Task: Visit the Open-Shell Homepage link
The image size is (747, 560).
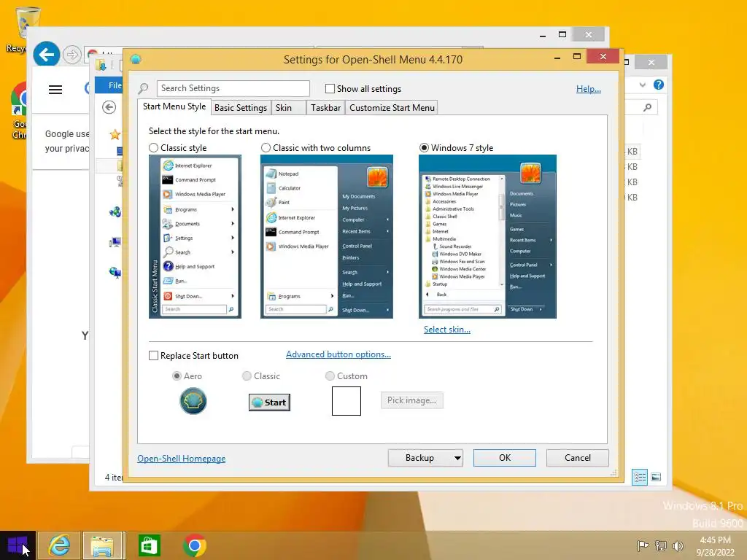Action: pyautogui.click(x=182, y=459)
